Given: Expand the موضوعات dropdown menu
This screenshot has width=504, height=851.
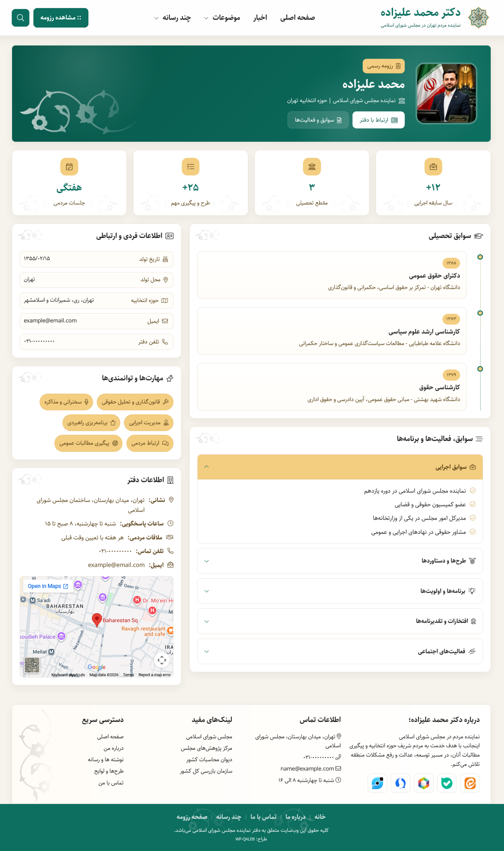Looking at the screenshot, I should pyautogui.click(x=222, y=18).
